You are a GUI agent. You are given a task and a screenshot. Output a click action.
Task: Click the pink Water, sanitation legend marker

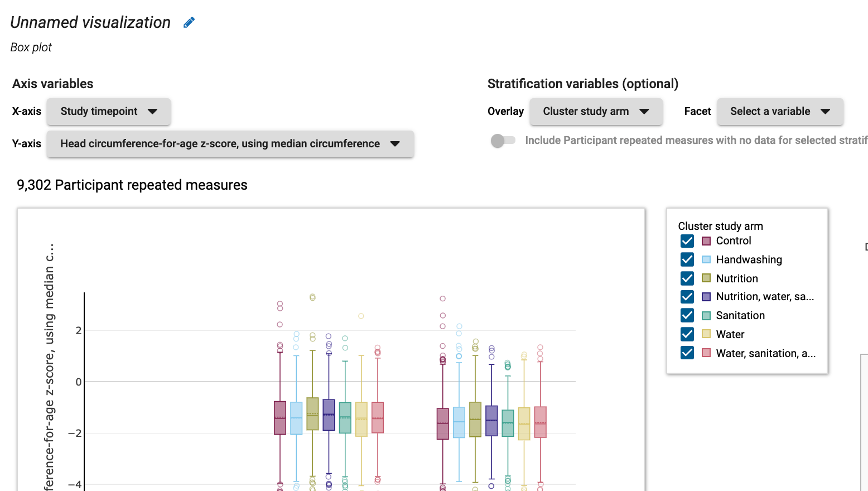click(706, 353)
